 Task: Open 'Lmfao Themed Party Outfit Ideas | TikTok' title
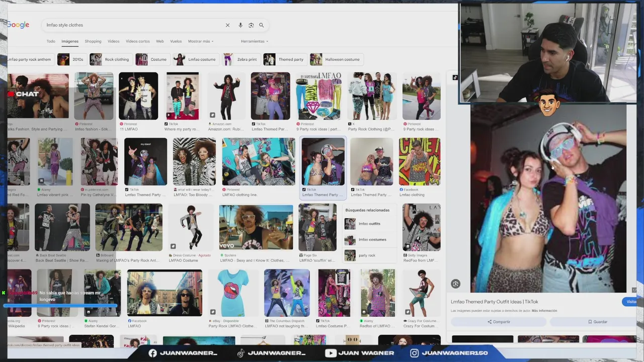pos(494,302)
